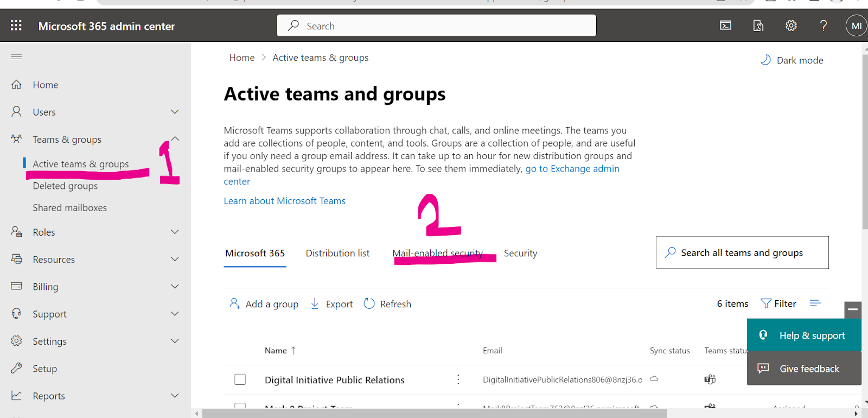Open Shared mailboxes in sidebar

point(69,207)
